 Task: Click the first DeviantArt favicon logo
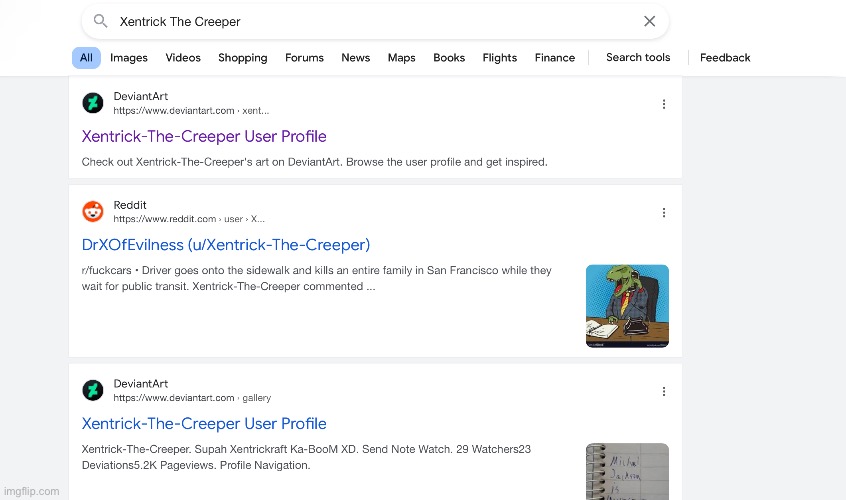pos(93,103)
